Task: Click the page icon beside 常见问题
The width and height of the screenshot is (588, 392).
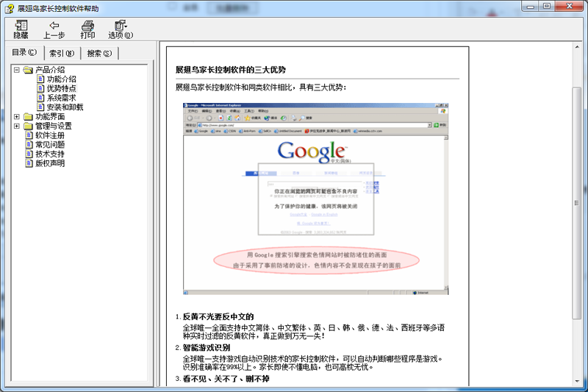Action: click(29, 144)
